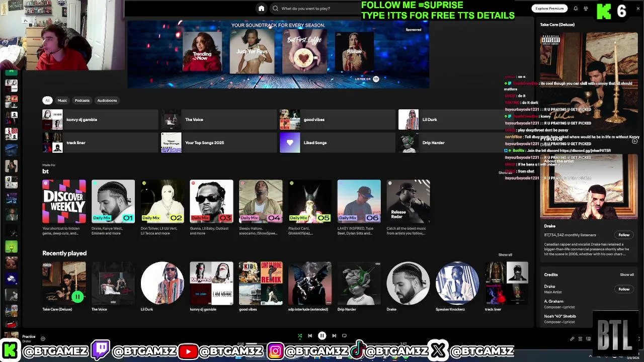Open recently played Drip Harder album cover
This screenshot has height=362, width=644.
359,283
